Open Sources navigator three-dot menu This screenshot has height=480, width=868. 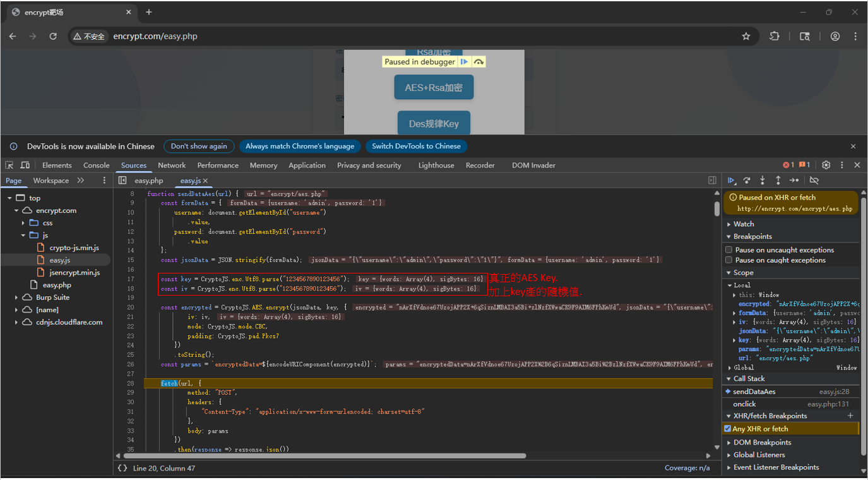coord(105,181)
